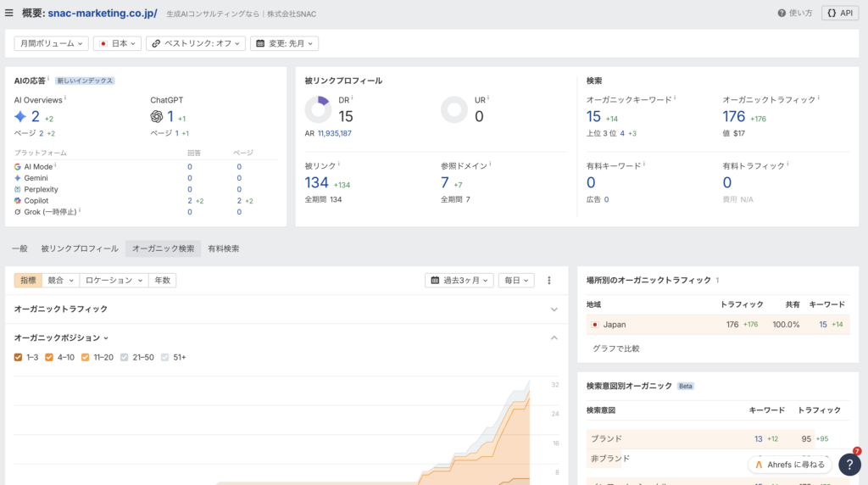Click the 使い方 help icon

pos(782,14)
